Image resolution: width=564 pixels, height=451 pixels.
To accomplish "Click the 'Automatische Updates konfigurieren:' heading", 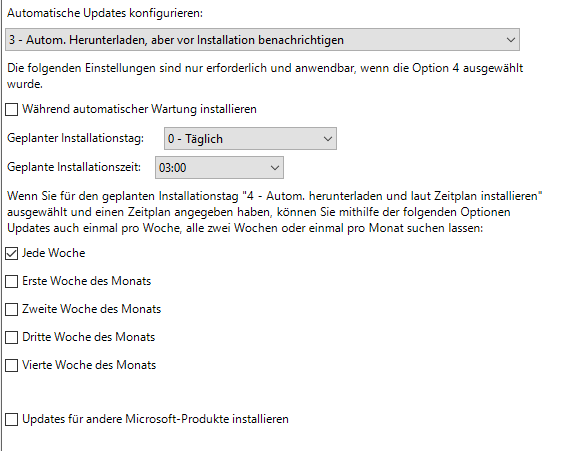I will click(x=105, y=13).
